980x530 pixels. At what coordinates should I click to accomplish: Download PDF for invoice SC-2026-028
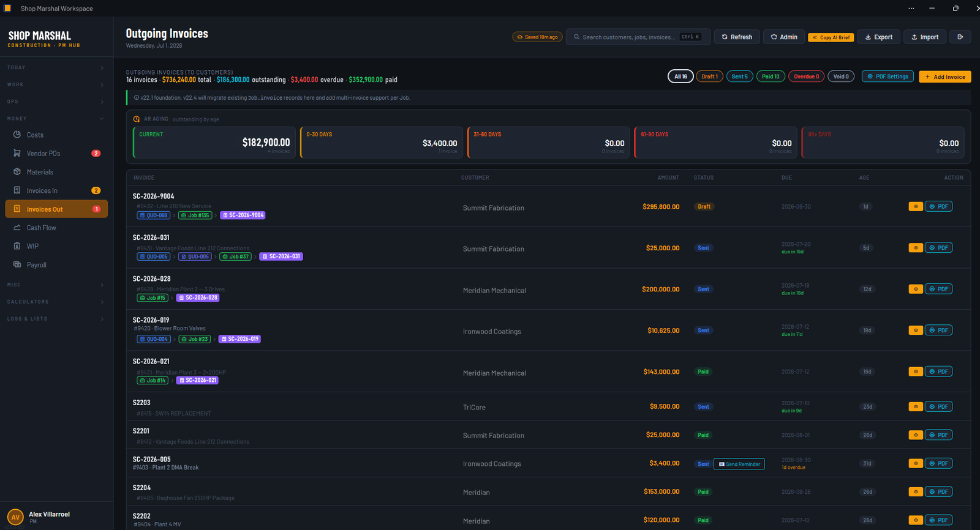(938, 289)
